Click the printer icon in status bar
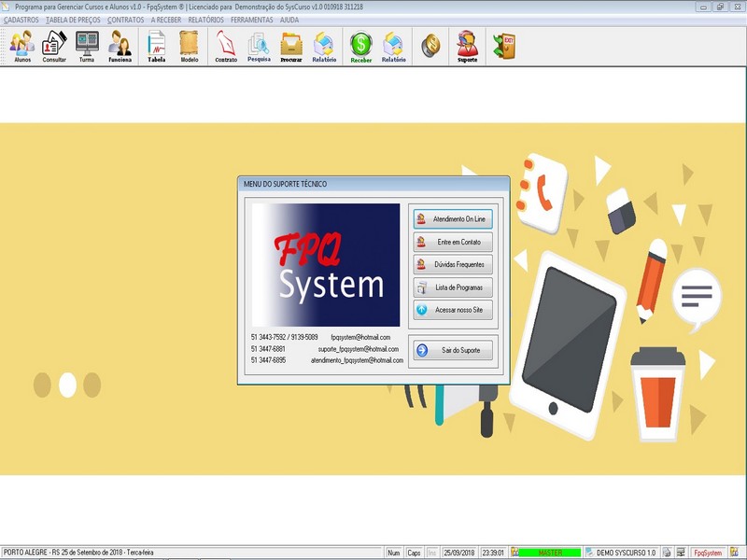This screenshot has width=747, height=560. coord(667,553)
